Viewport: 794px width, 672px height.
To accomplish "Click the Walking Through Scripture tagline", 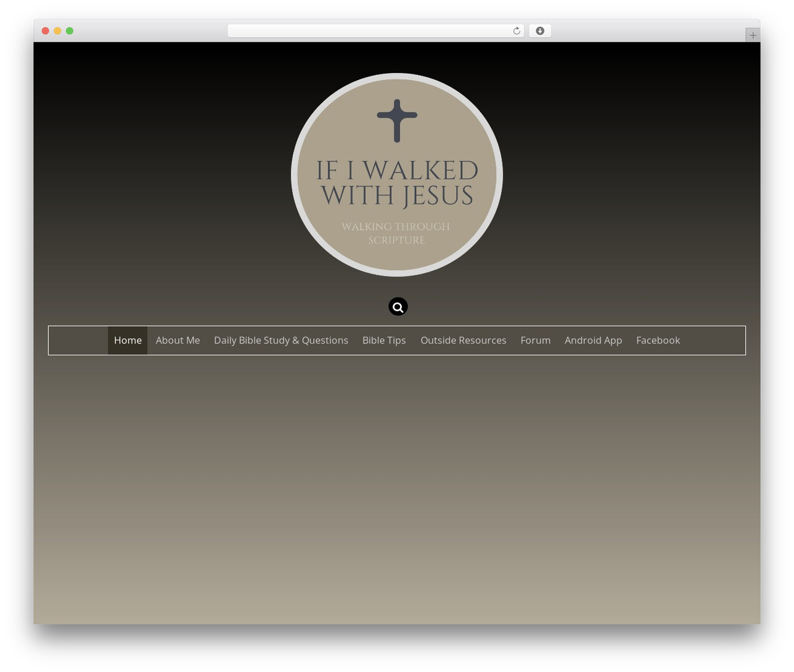I will (x=396, y=233).
